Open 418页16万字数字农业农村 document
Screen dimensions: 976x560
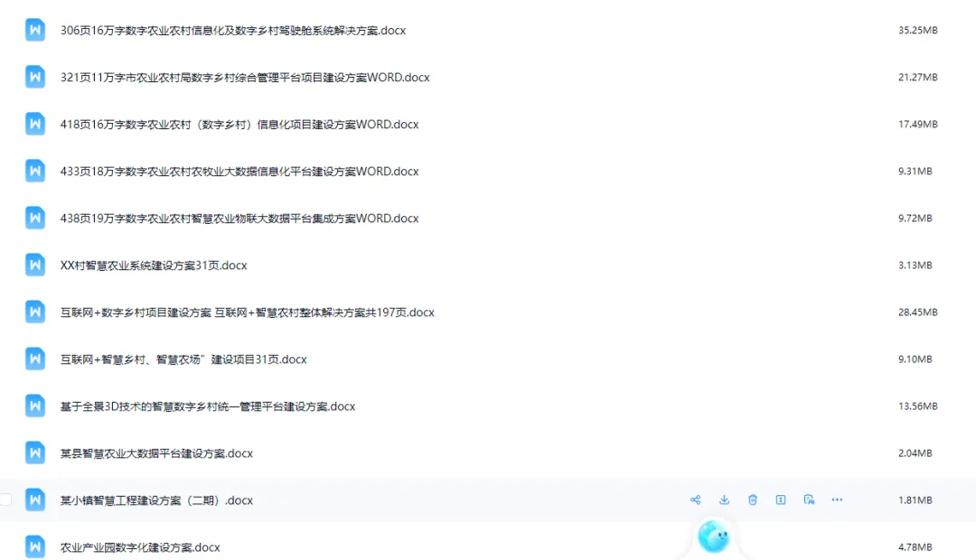click(x=239, y=125)
